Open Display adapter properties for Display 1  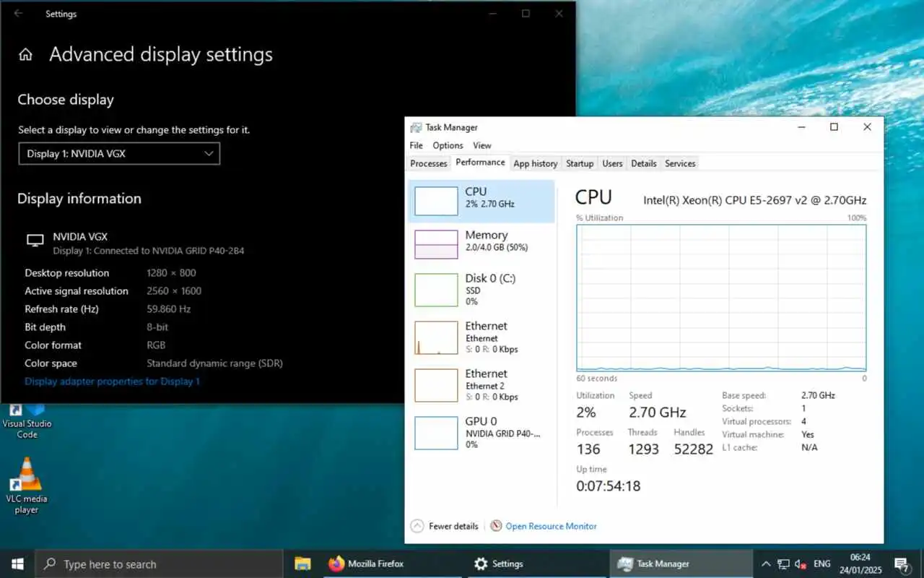(x=112, y=381)
